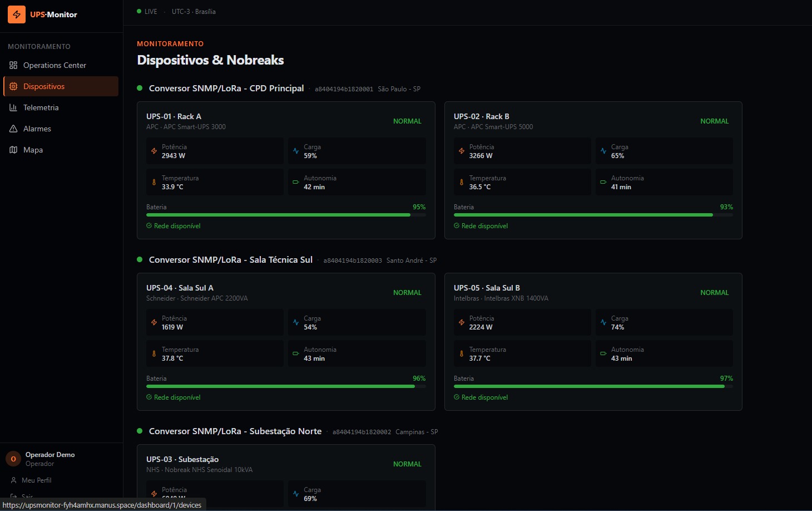Click the Rede disponível check icon for UPS-01
812x511 pixels.
click(x=149, y=226)
